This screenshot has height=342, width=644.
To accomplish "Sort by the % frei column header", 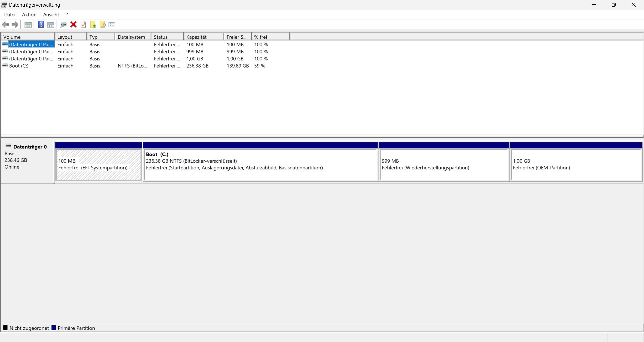I will click(270, 37).
